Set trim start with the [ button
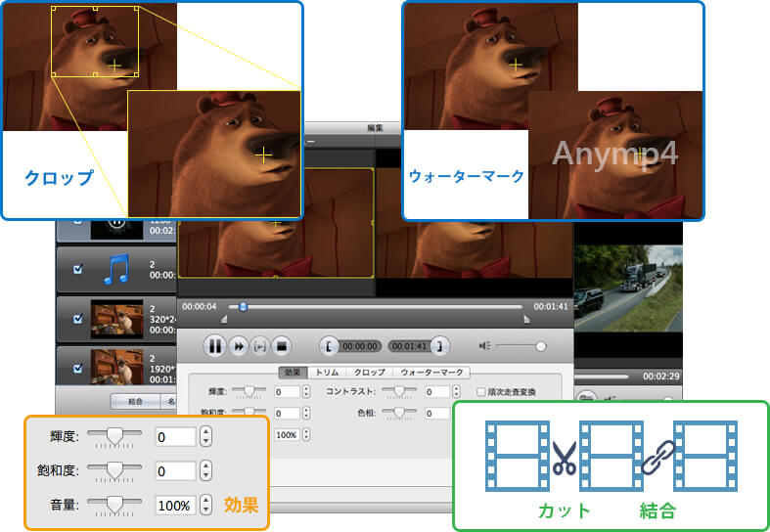 [329, 346]
